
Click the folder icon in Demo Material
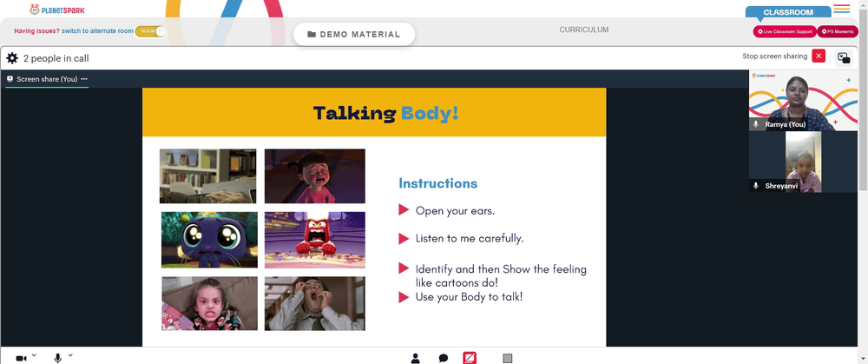point(312,35)
